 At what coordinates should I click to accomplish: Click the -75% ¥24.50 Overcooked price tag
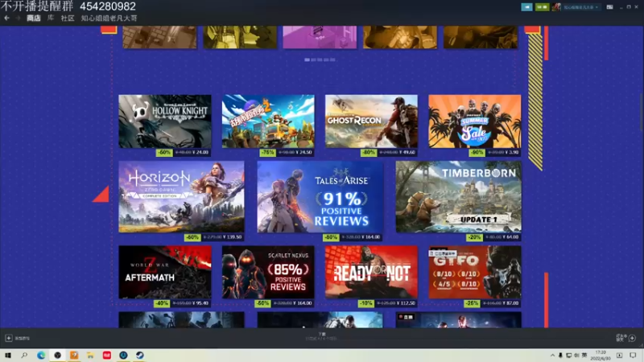pyautogui.click(x=287, y=152)
